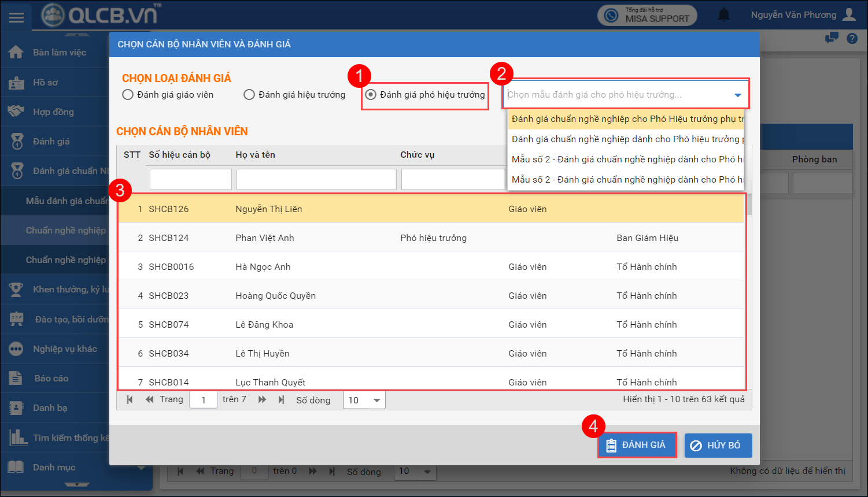Jump to last page in dialog pager
Image resolution: width=868 pixels, height=497 pixels.
[281, 400]
